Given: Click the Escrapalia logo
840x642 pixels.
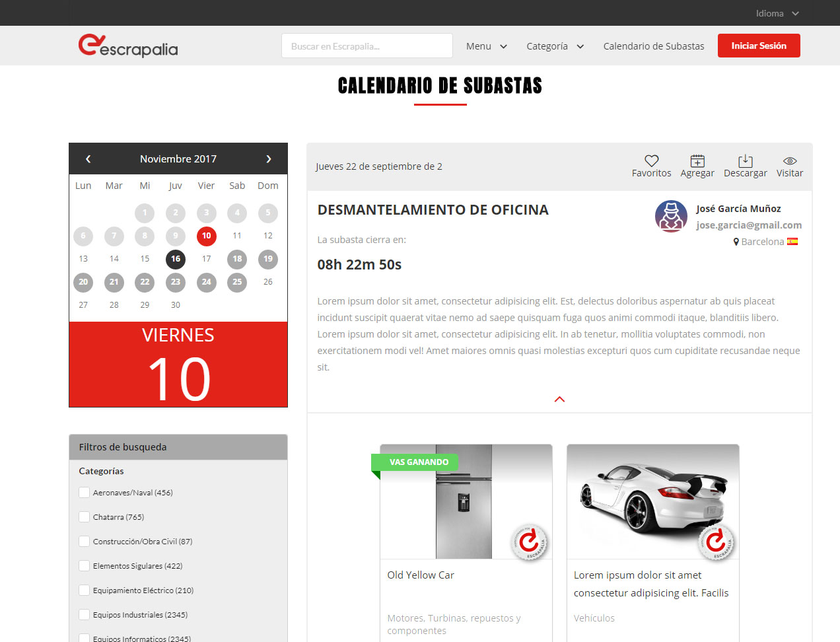Looking at the screenshot, I should pyautogui.click(x=128, y=46).
